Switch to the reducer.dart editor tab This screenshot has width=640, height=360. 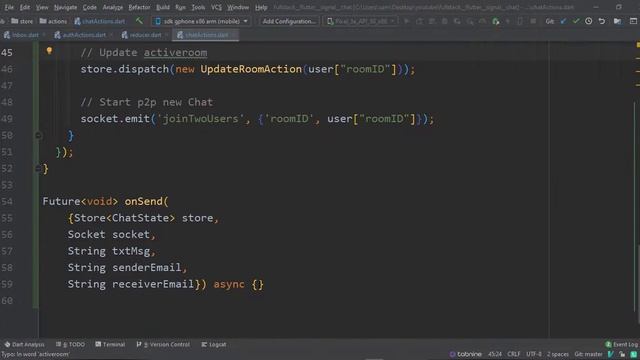pyautogui.click(x=145, y=35)
